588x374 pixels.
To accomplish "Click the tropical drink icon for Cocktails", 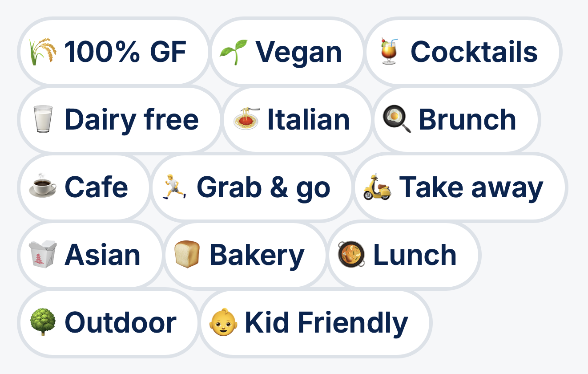I will click(388, 52).
